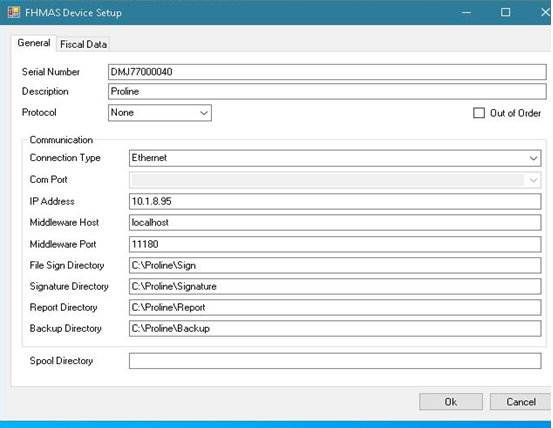Maximize the FHMAS Device Setup window
This screenshot has height=428, width=553.
(x=505, y=13)
